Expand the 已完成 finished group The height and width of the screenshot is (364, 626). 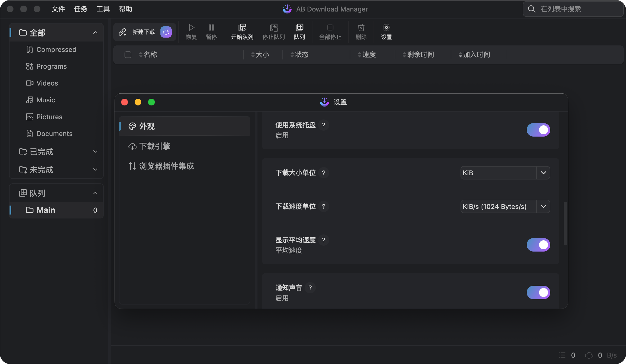pos(95,152)
